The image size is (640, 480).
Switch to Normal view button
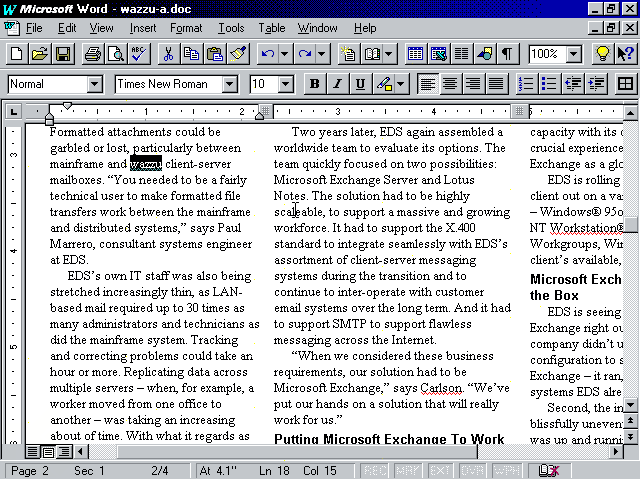pos(33,451)
